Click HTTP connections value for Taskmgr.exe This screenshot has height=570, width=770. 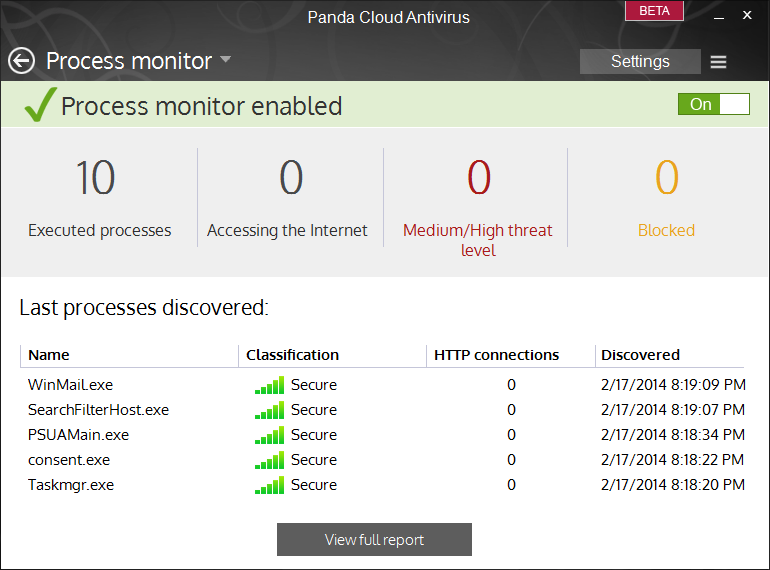pos(511,485)
